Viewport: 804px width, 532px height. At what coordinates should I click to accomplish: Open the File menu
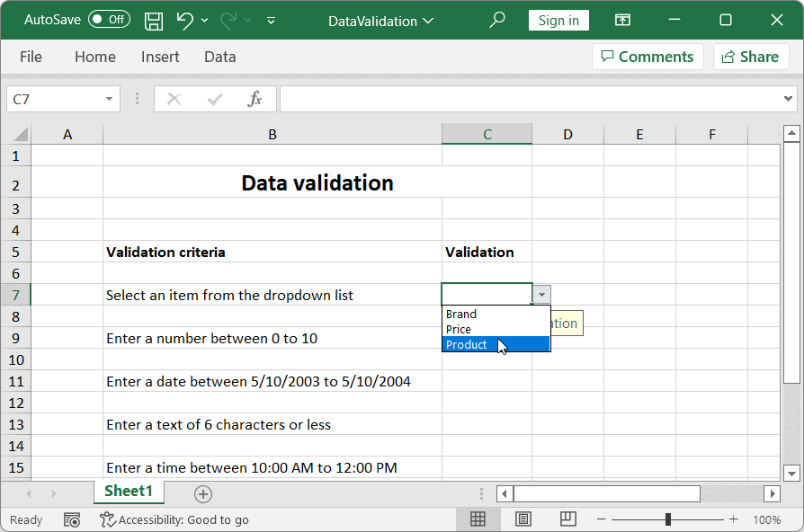pos(31,56)
